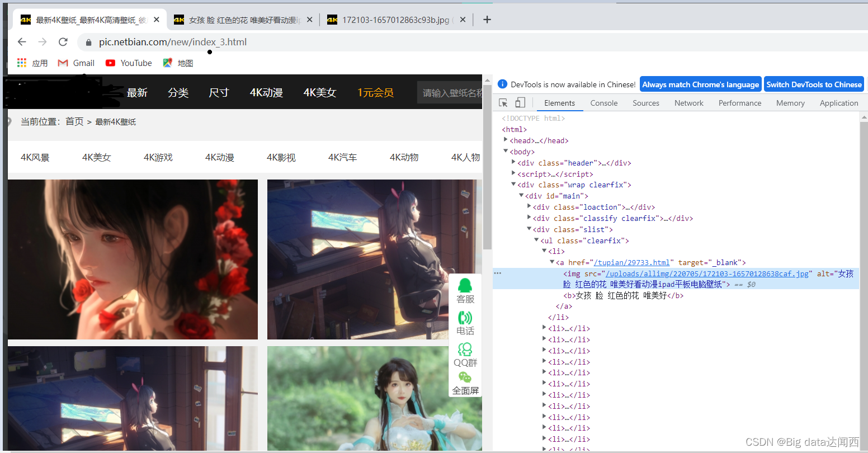
Task: Open the DevTools Console tab
Action: click(604, 103)
